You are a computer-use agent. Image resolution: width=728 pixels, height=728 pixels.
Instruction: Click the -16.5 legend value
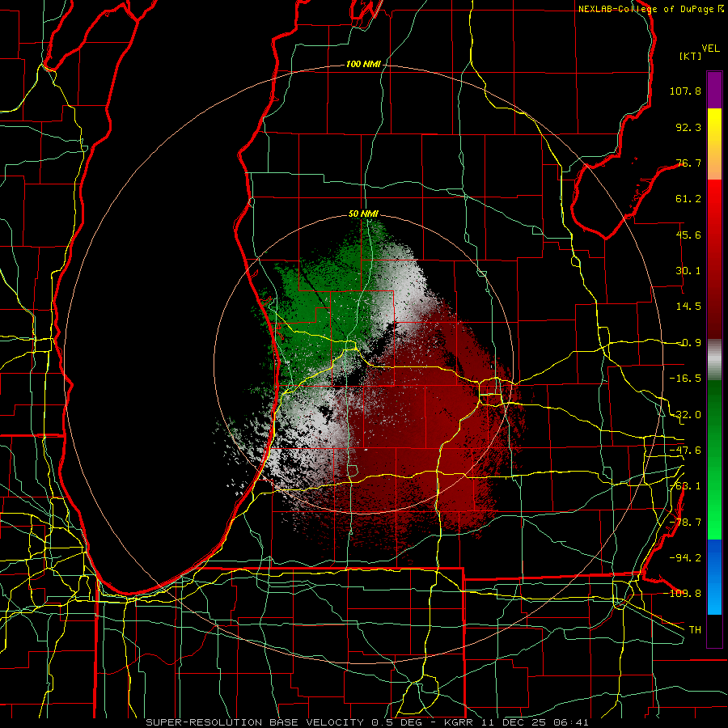coord(685,379)
